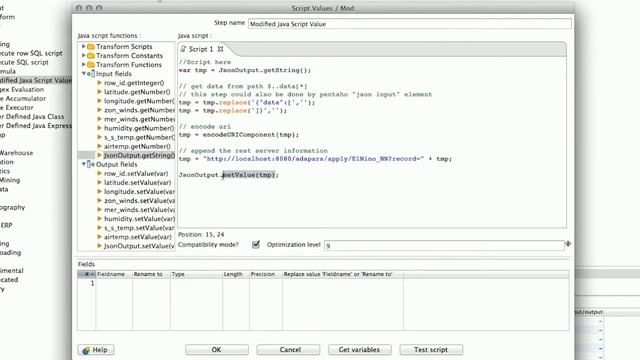Viewport: 640px width, 360px height.
Task: Switch to the Script 1 tab
Action: tap(201, 49)
